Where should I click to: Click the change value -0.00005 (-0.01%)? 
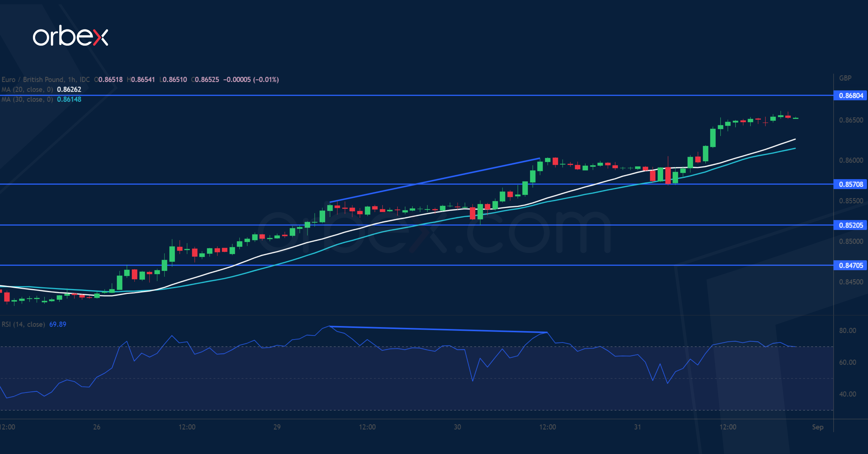pos(252,80)
